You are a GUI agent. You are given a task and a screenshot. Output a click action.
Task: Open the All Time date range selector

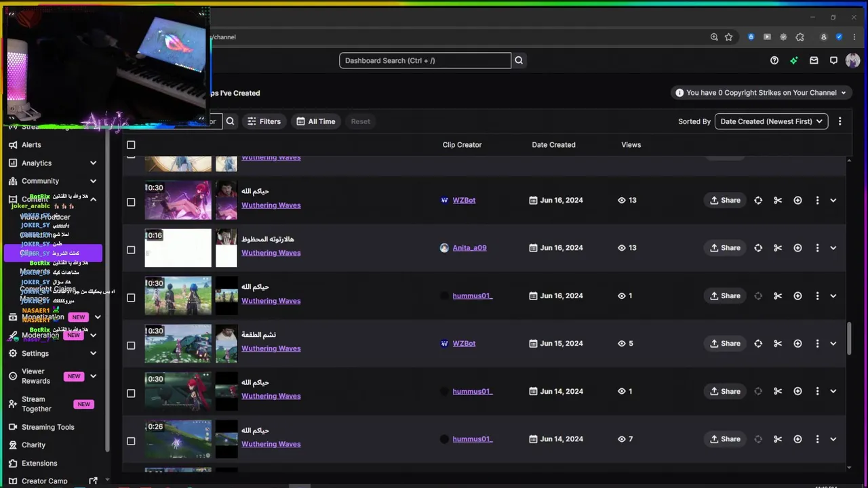point(316,121)
